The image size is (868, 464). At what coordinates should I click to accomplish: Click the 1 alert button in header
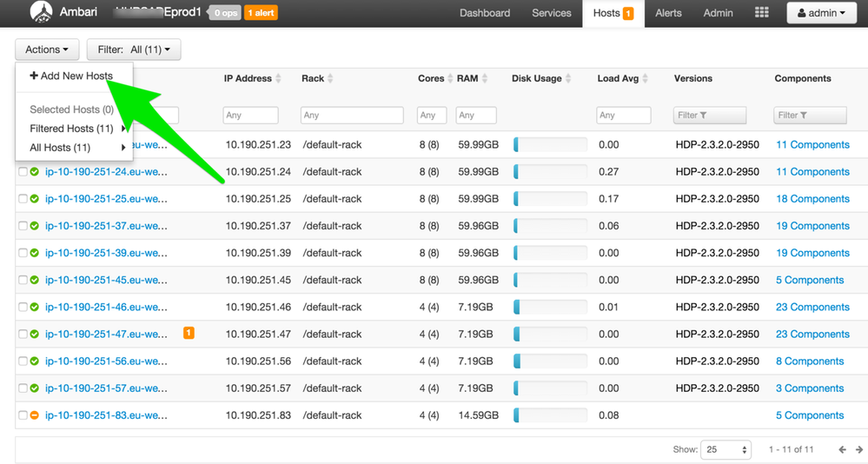click(x=261, y=13)
